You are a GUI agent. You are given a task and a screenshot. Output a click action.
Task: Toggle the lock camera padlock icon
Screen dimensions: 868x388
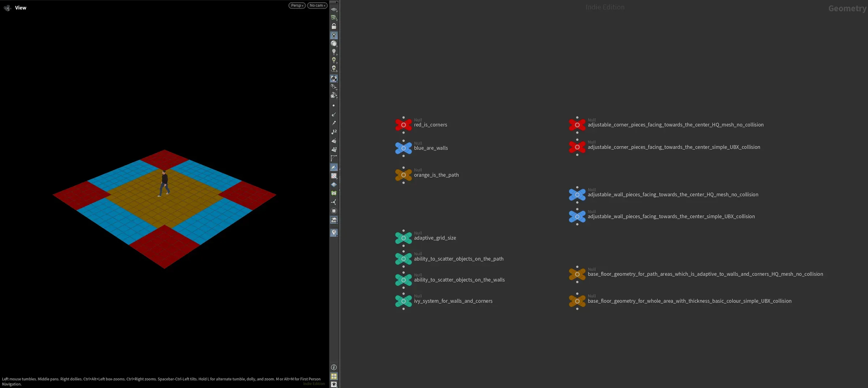[334, 26]
